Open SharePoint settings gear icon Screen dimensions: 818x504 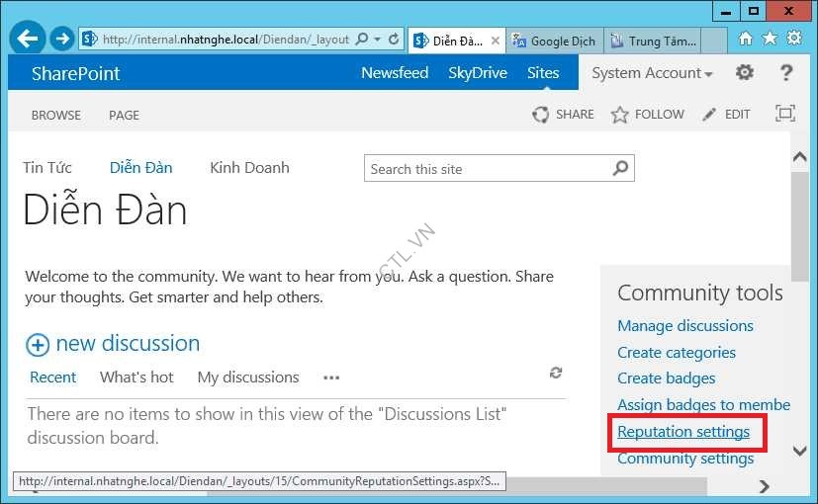(745, 73)
